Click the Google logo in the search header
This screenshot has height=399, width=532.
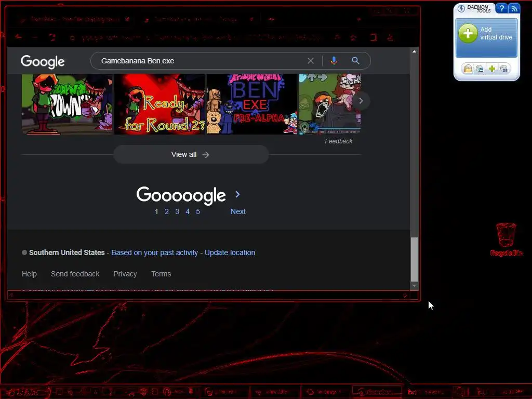pyautogui.click(x=43, y=61)
